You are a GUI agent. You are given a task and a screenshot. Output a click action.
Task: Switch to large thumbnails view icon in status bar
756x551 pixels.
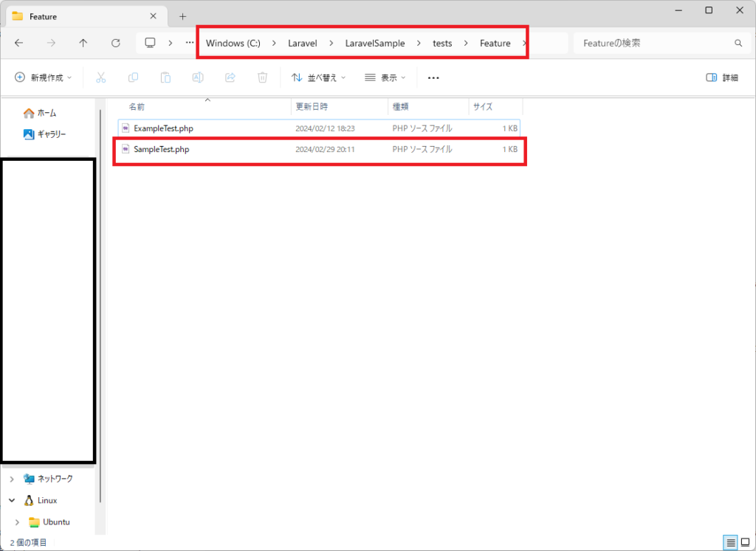[x=746, y=543]
